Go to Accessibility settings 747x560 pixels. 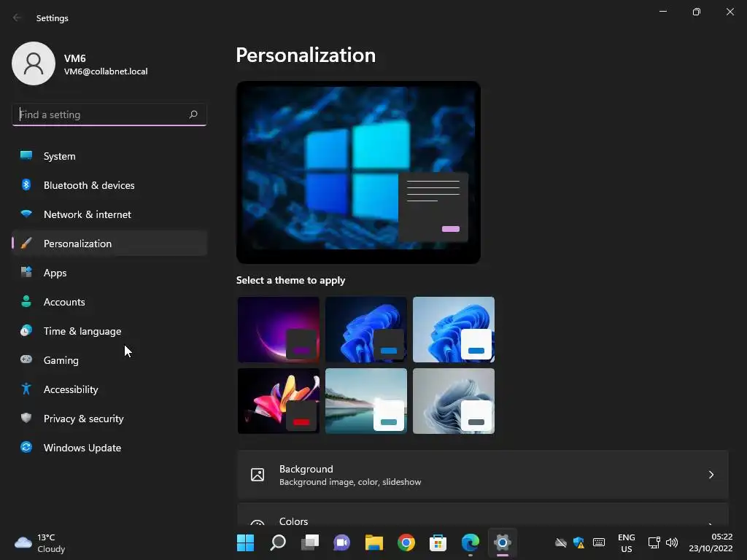[x=109, y=389]
